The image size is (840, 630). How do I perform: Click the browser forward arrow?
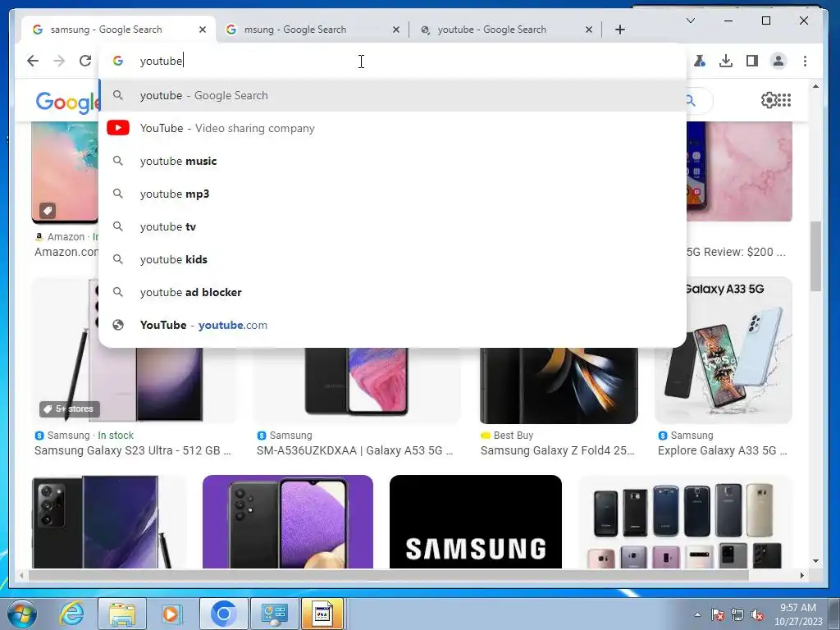click(59, 61)
